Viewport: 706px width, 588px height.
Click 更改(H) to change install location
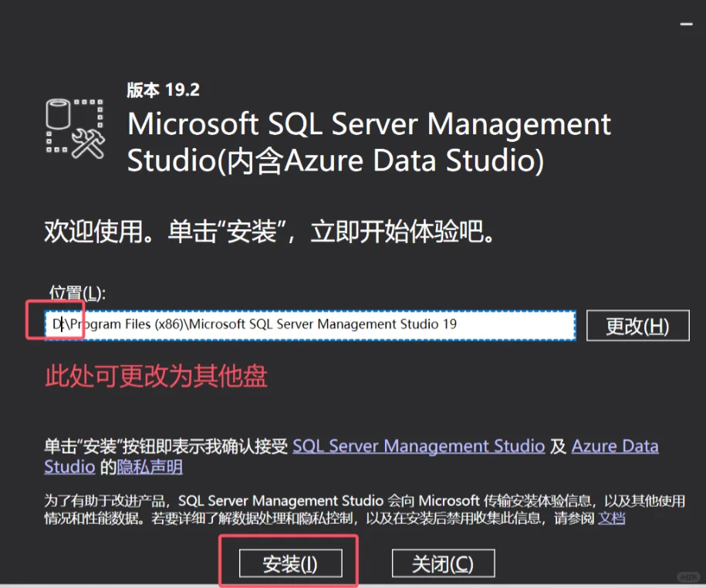point(637,325)
